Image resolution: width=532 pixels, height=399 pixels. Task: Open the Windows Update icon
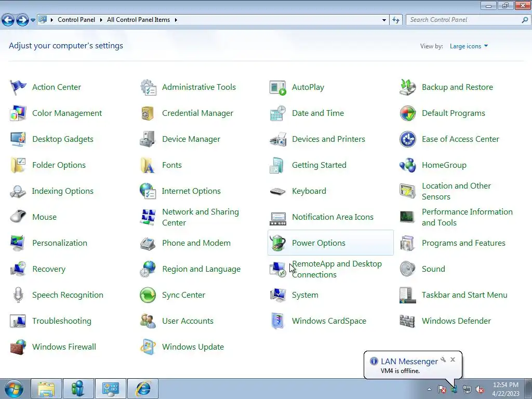[x=148, y=347]
